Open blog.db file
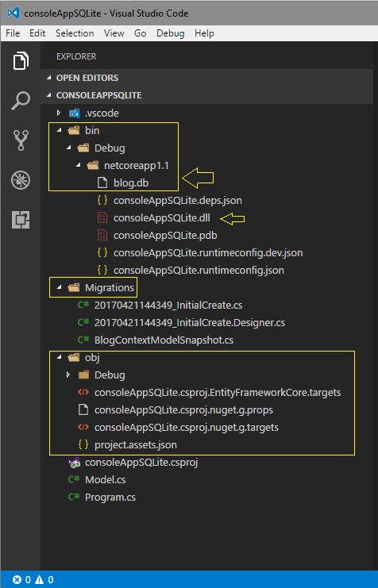 pos(131,183)
